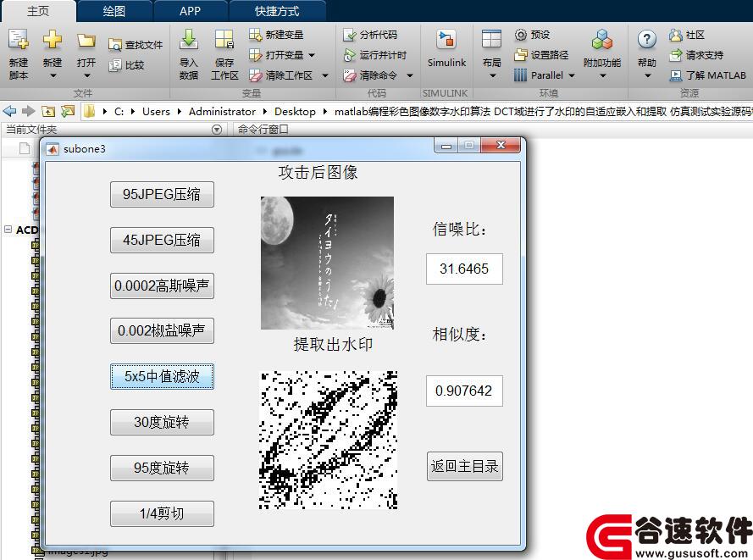Click the 信噪比 value field
753x560 pixels.
[x=464, y=269]
